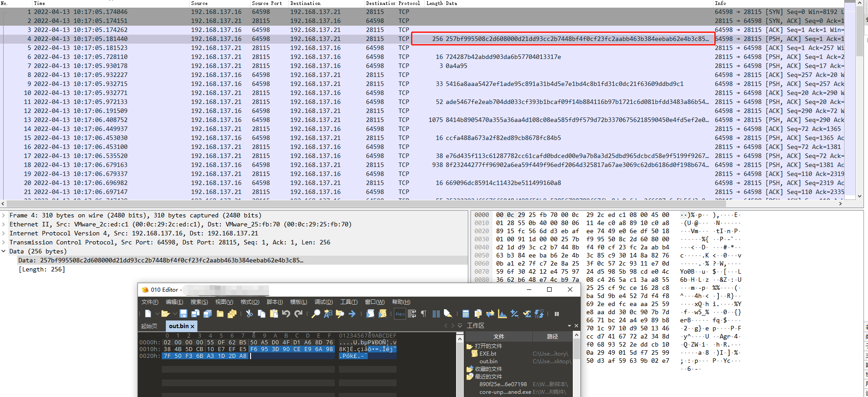Click the Replace A-B icon
This screenshot has width=868, height=397.
pos(328,314)
